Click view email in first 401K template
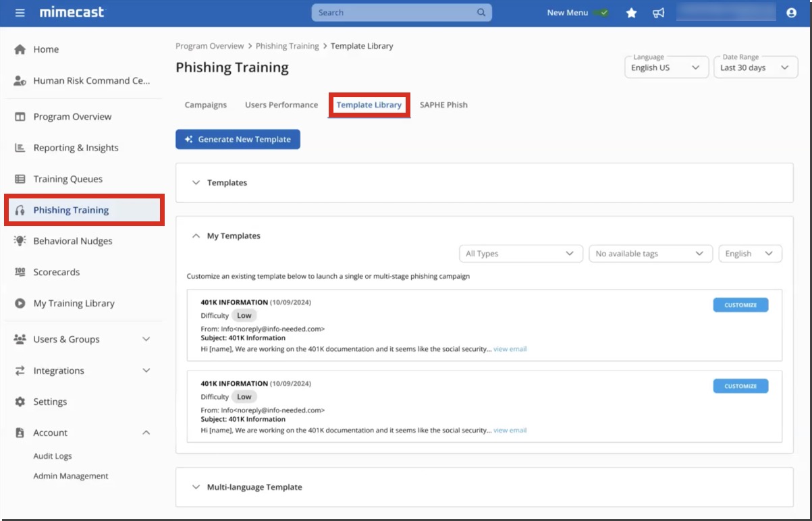 click(510, 349)
